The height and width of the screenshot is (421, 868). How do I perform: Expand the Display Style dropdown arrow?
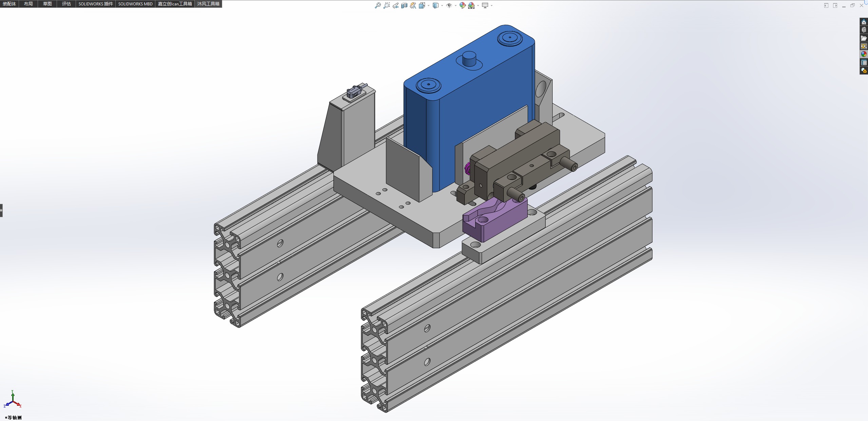pos(442,5)
